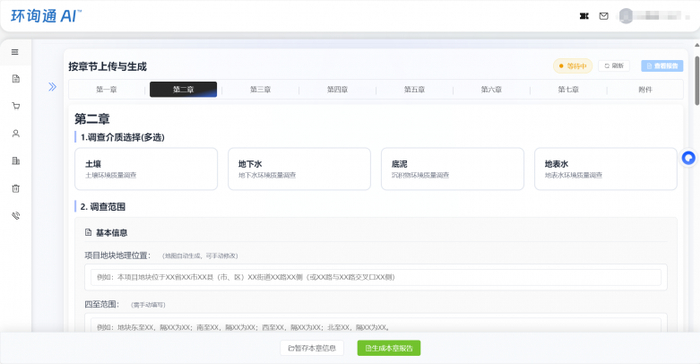Switch to the 附件 tab
Image resolution: width=700 pixels, height=364 pixels.
[x=645, y=89]
